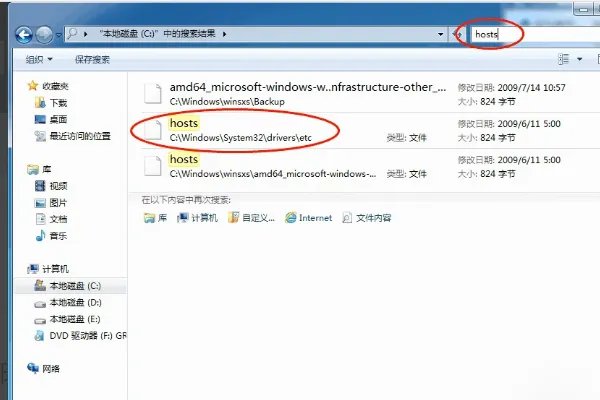
Task: Open the 图片 library
Action: tap(51, 202)
